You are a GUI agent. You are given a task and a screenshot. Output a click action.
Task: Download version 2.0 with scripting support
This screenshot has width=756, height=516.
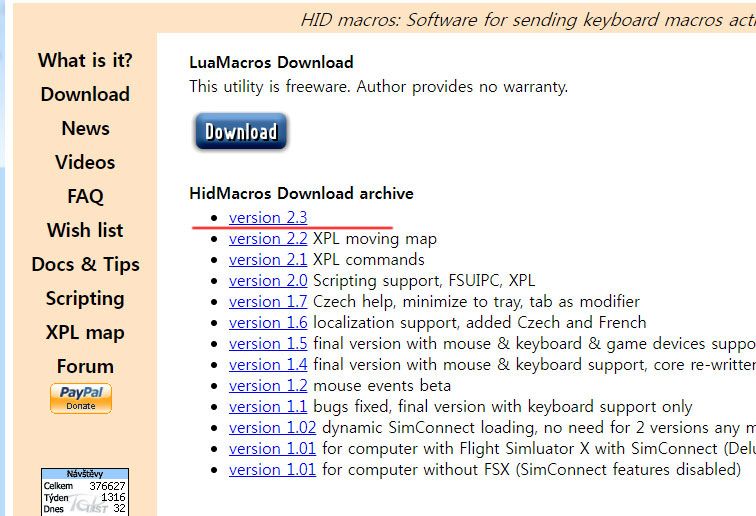coord(268,281)
